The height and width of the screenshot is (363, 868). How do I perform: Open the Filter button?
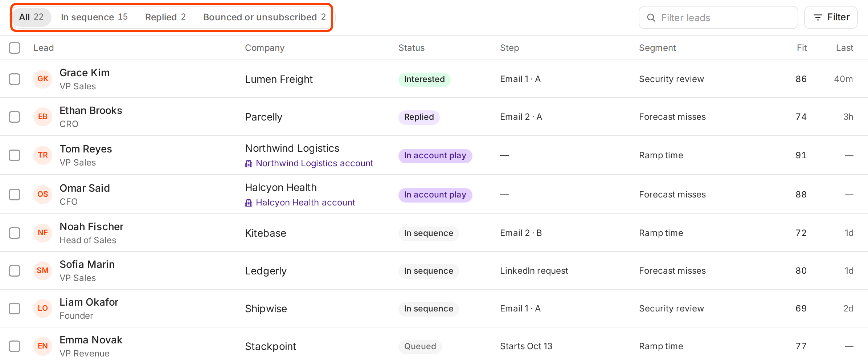tap(831, 17)
